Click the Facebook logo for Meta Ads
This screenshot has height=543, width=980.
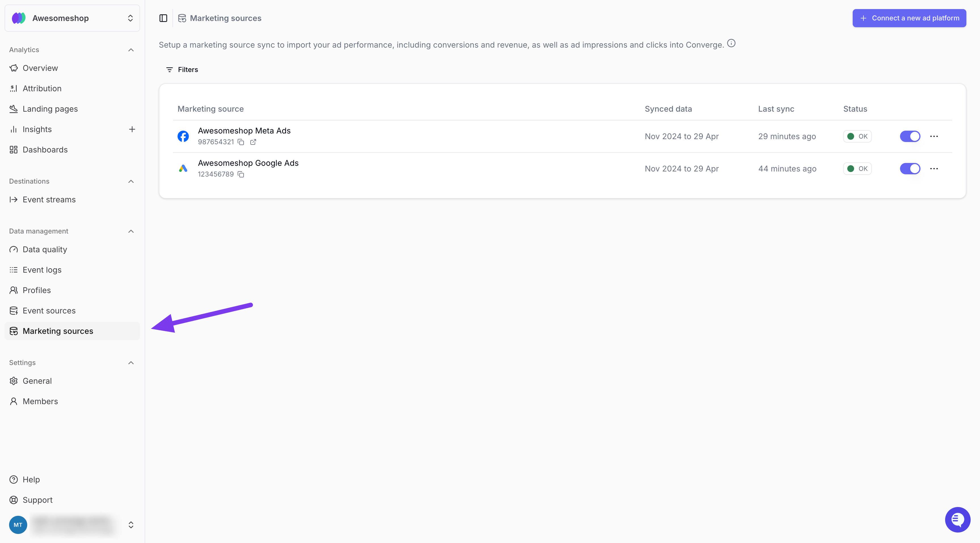(x=183, y=136)
